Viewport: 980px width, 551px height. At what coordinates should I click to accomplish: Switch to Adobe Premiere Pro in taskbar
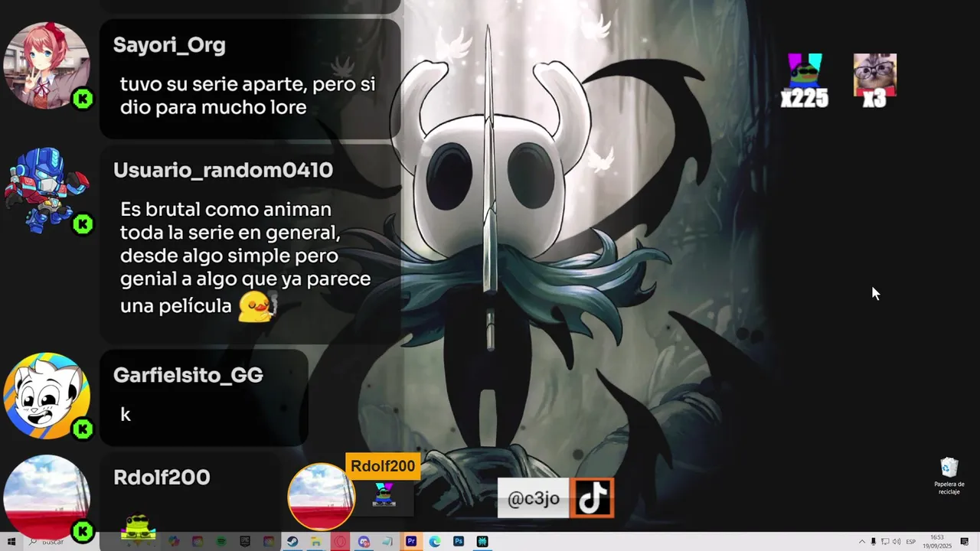pyautogui.click(x=411, y=542)
